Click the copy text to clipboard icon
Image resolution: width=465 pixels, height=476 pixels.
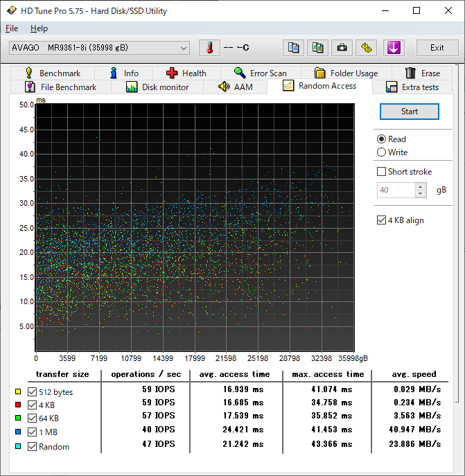(x=294, y=48)
